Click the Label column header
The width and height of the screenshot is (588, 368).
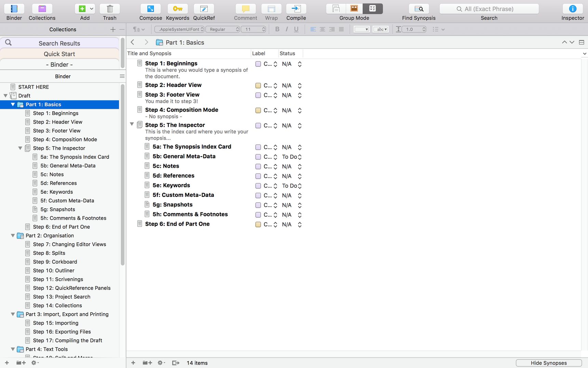pyautogui.click(x=264, y=53)
